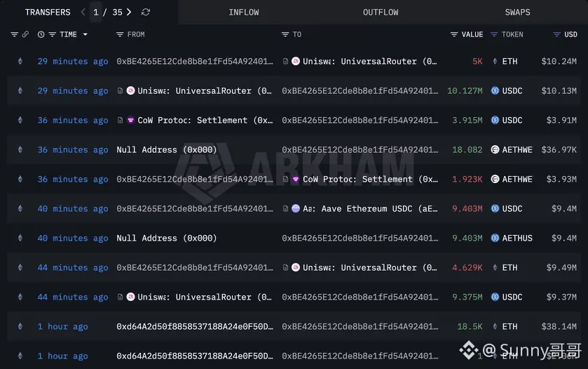Open the FROM column filter
Screen dimensions: 588x369
[120, 34]
